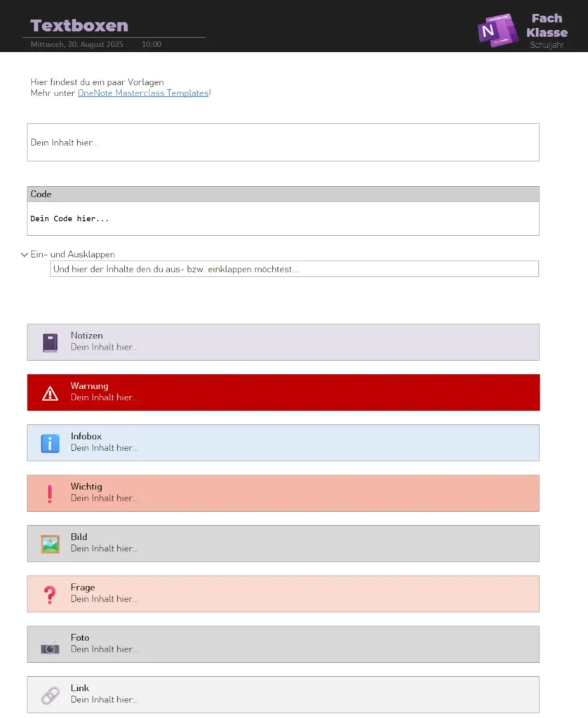Click the landscape picture icon in Bild box
Viewport: 588px width, 719px height.
50,544
